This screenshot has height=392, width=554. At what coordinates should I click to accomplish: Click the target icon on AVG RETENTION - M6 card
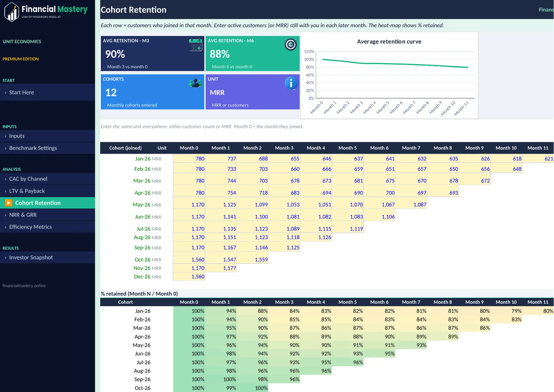(291, 44)
